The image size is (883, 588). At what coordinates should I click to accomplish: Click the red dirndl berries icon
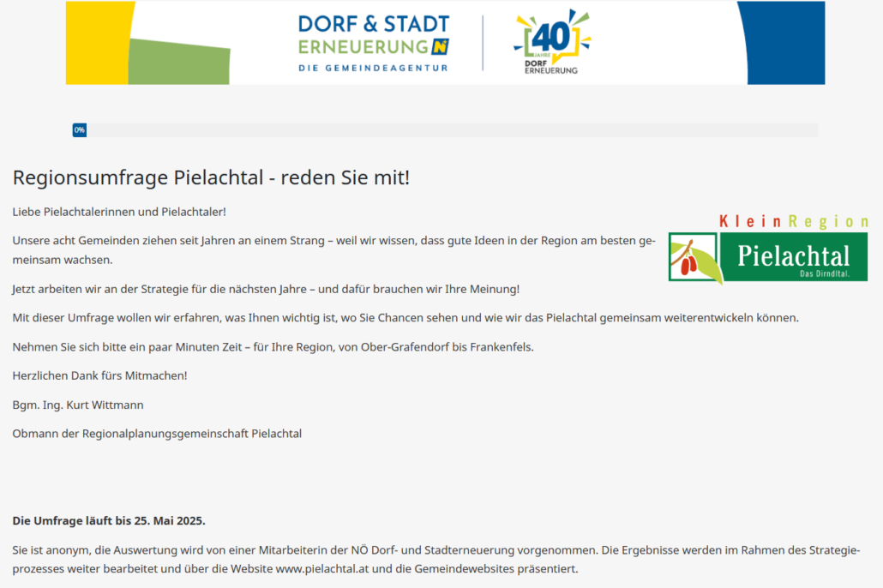(x=689, y=262)
